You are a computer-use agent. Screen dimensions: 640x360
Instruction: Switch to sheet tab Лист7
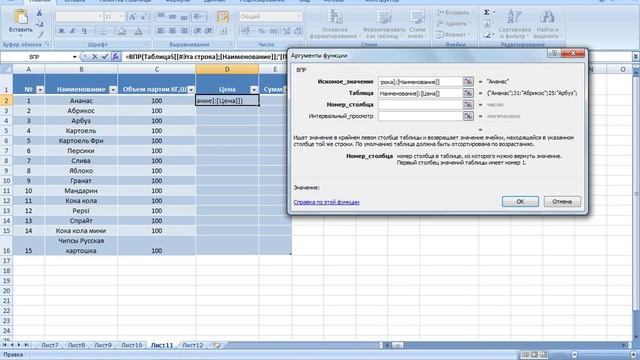click(x=50, y=345)
